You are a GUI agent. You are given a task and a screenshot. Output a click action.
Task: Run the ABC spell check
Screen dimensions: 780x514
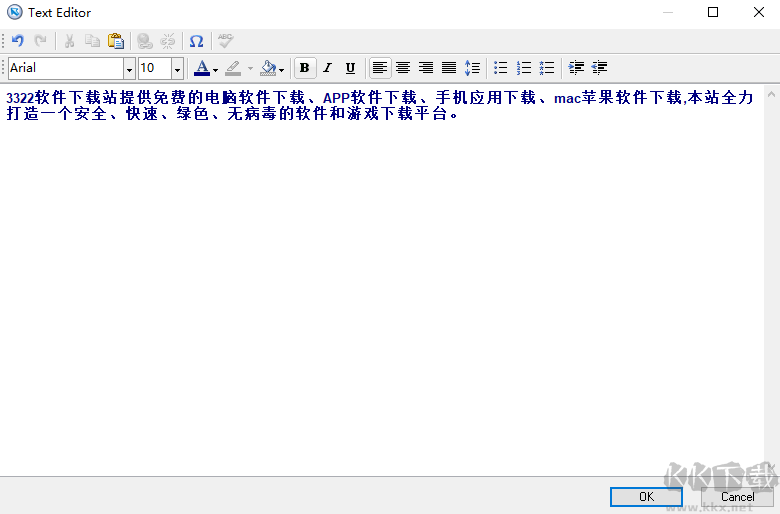click(x=225, y=41)
